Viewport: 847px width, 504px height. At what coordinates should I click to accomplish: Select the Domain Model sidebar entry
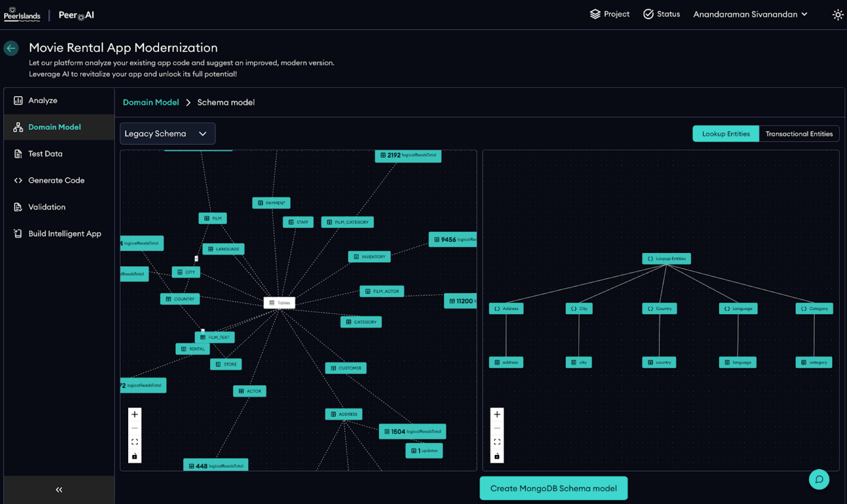(x=54, y=127)
